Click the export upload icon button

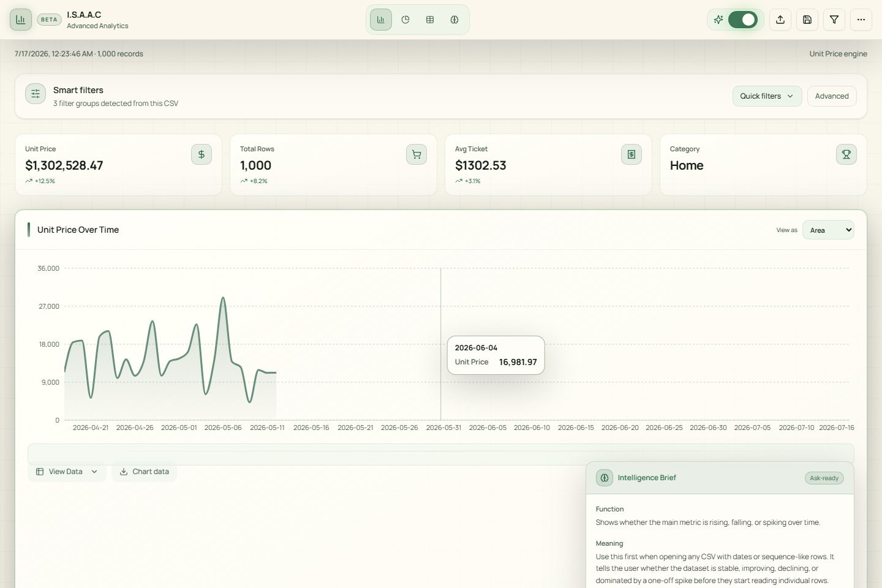[x=780, y=20]
